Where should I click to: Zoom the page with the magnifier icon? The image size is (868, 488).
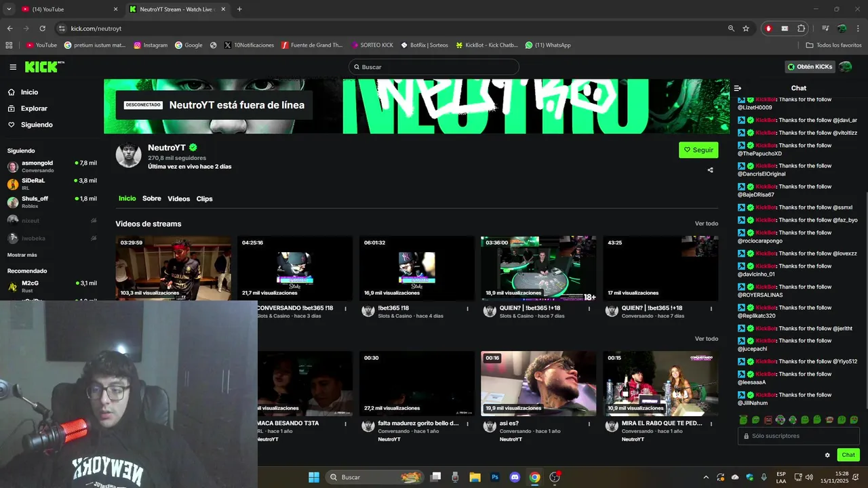731,28
